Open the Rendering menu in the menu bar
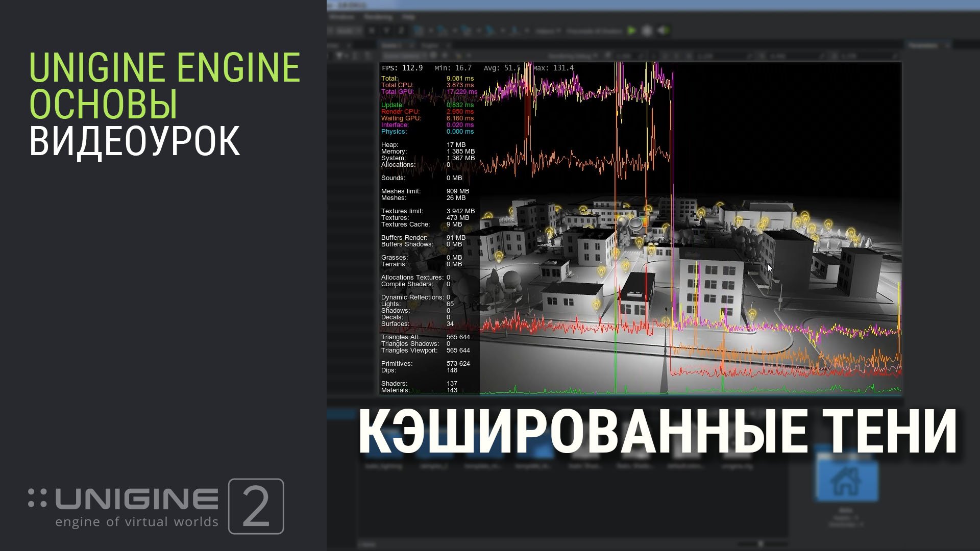 pos(379,17)
